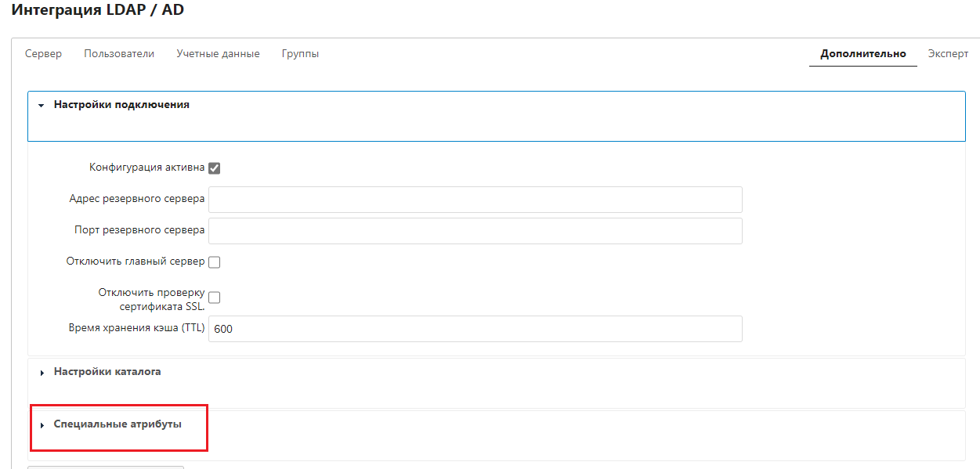Click the collapse arrow beside Настройки подключения
Screen dimensions: 980x469
click(42, 105)
